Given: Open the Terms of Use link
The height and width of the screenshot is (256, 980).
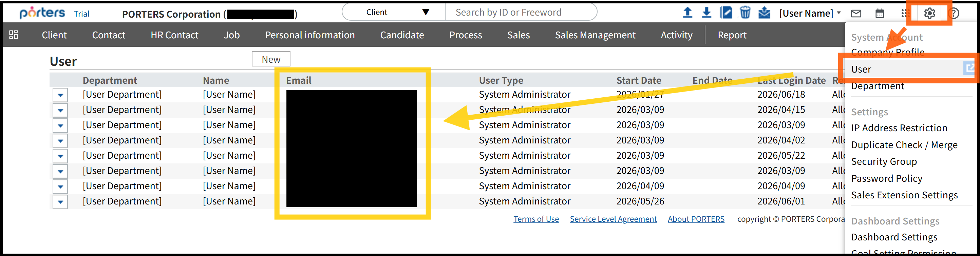Looking at the screenshot, I should tap(536, 219).
